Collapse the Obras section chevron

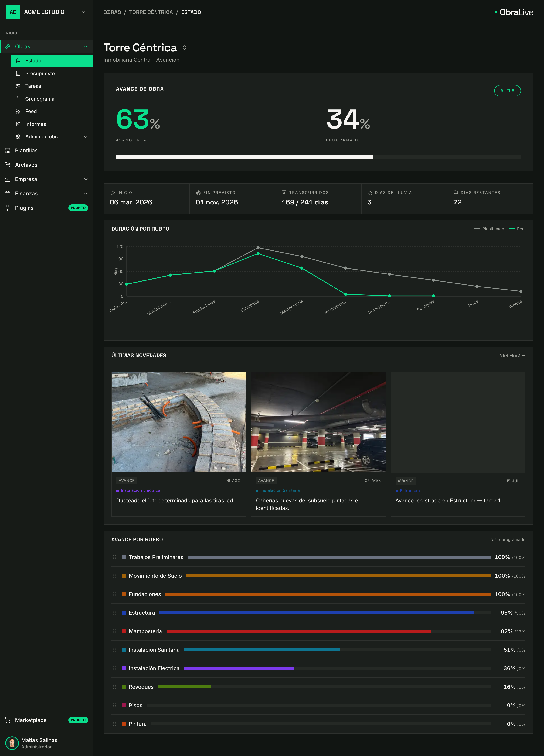coord(86,47)
